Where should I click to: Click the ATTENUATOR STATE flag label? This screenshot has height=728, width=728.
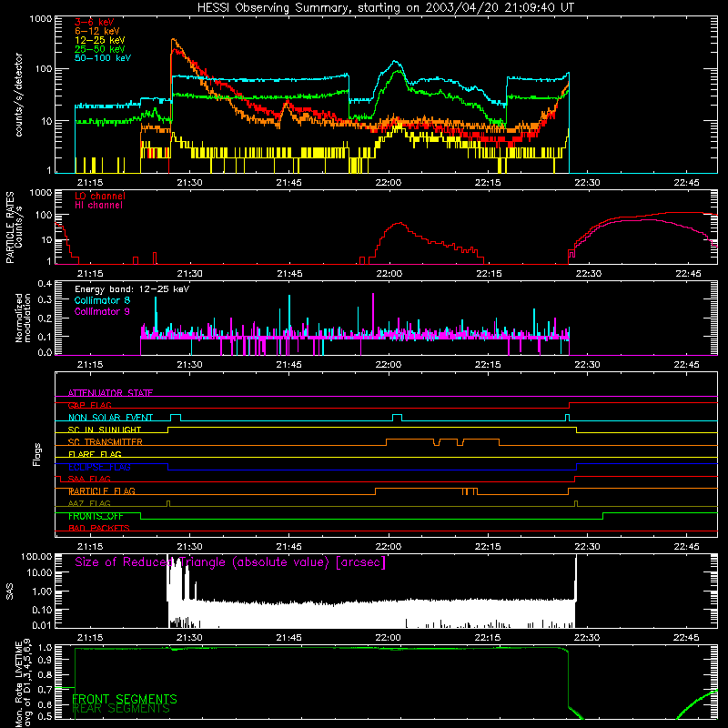coord(110,393)
